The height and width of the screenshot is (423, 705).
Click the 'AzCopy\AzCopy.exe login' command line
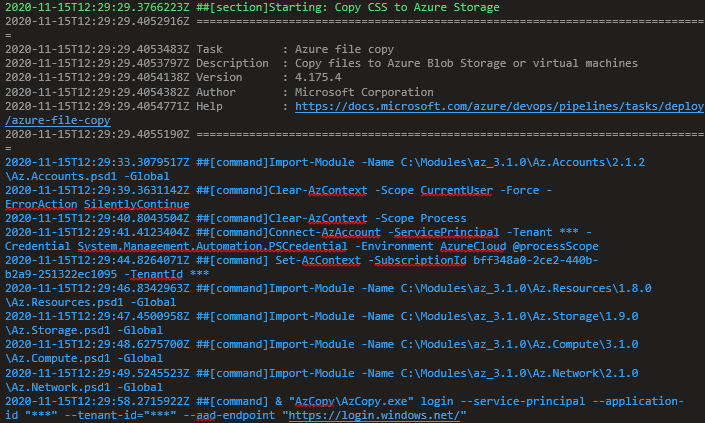click(344, 401)
